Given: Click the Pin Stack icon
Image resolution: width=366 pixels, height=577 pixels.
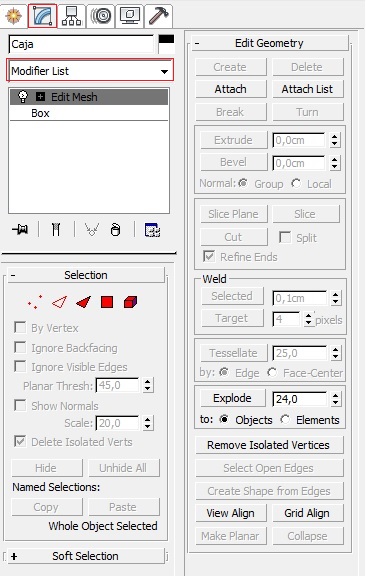Looking at the screenshot, I should [20, 230].
